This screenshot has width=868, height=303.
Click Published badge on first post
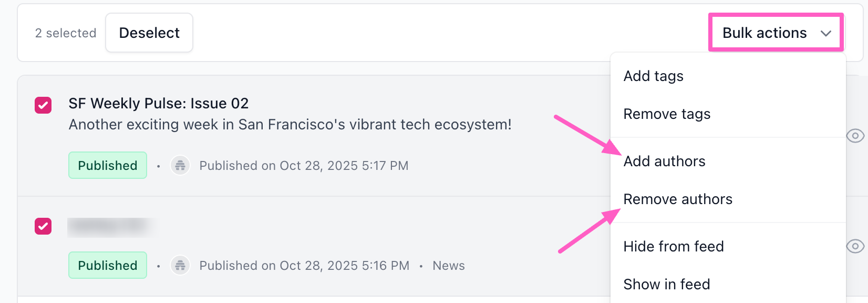click(108, 166)
